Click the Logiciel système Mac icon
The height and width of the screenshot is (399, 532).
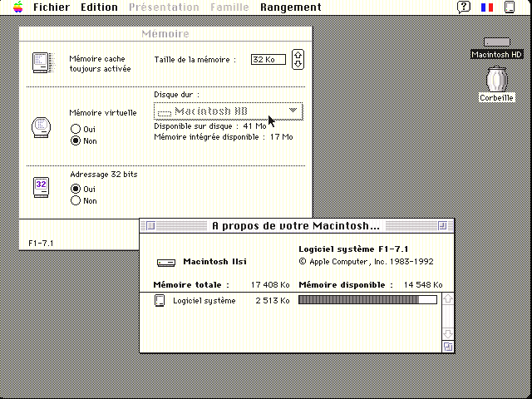tap(160, 301)
